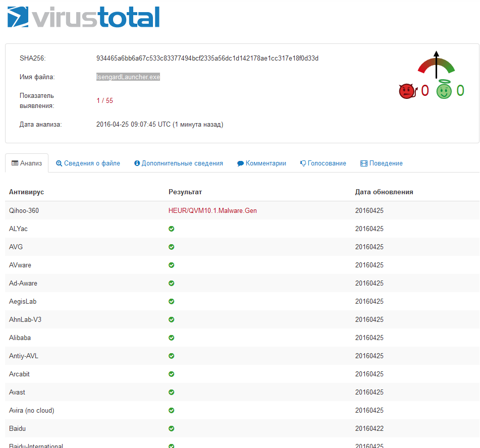Click update date 20160422 in Baidu row
480x448 pixels.
click(369, 428)
